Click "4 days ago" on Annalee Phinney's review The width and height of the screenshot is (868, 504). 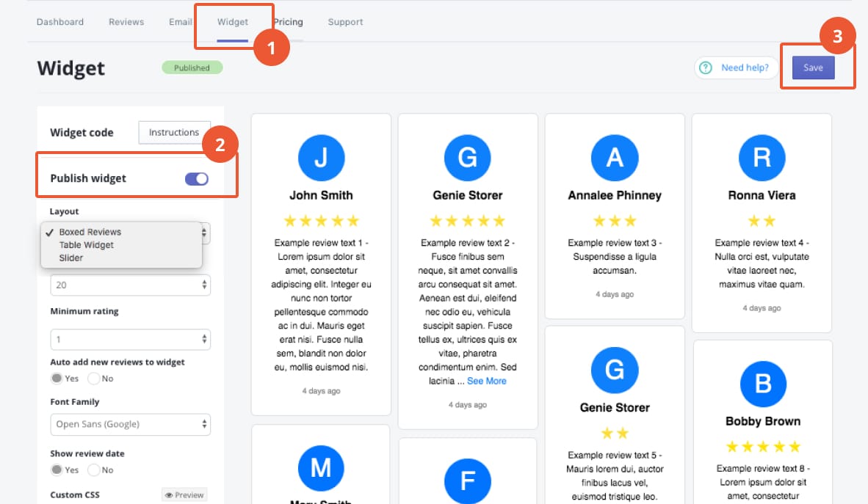615,294
